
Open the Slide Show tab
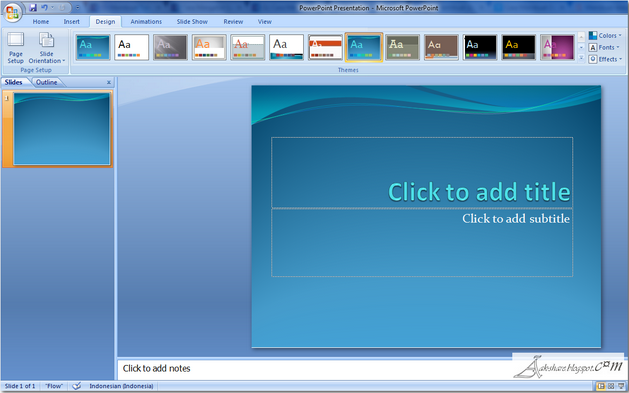coord(192,22)
